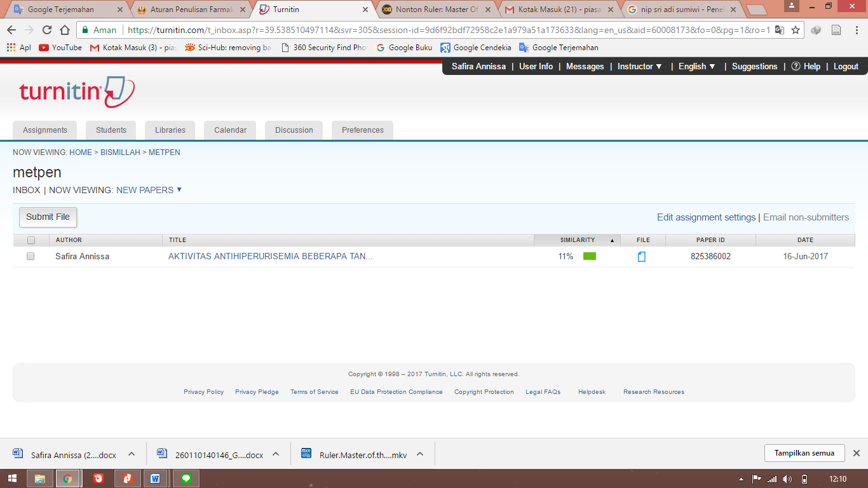Expand options for Safira Annissa docx download
Viewport: 868px width, 488px height.
132,454
